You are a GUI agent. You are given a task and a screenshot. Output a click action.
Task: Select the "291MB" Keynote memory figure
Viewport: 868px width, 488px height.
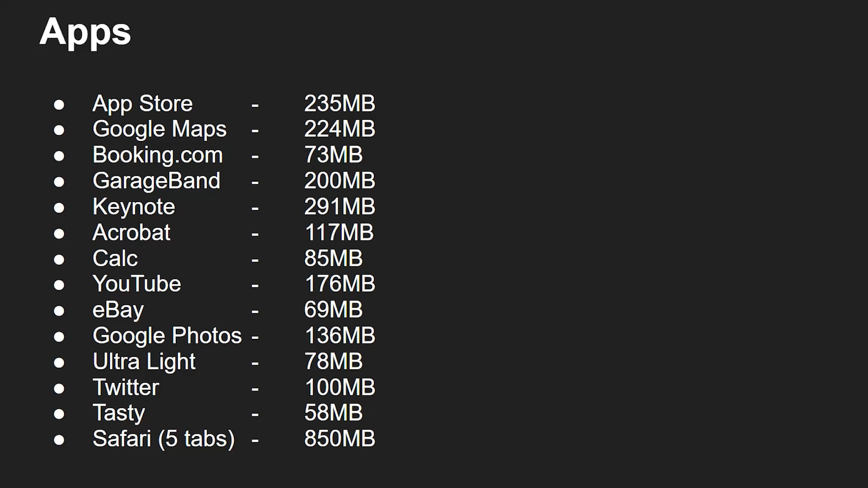tap(340, 207)
